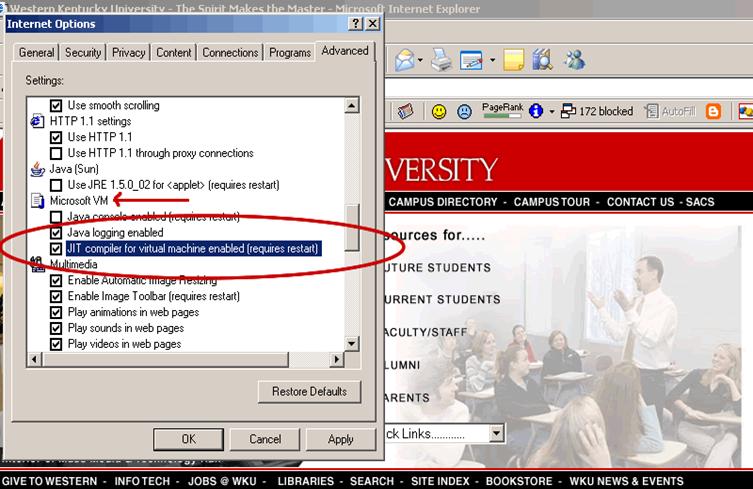Click the Google toolbar news icon
This screenshot has width=753, height=489.
coord(405,111)
